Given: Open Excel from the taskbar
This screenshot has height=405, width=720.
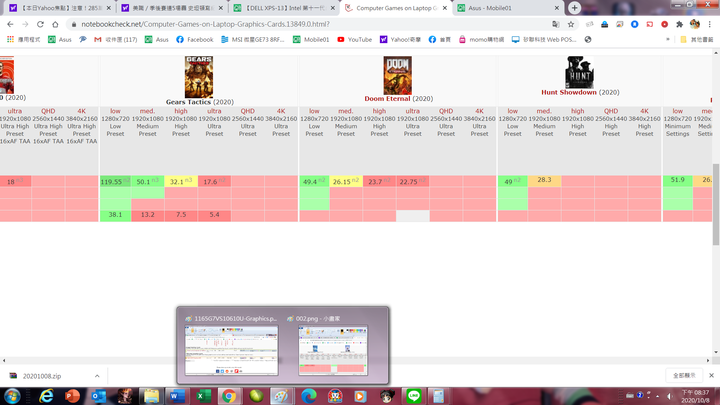Looking at the screenshot, I should [203, 396].
